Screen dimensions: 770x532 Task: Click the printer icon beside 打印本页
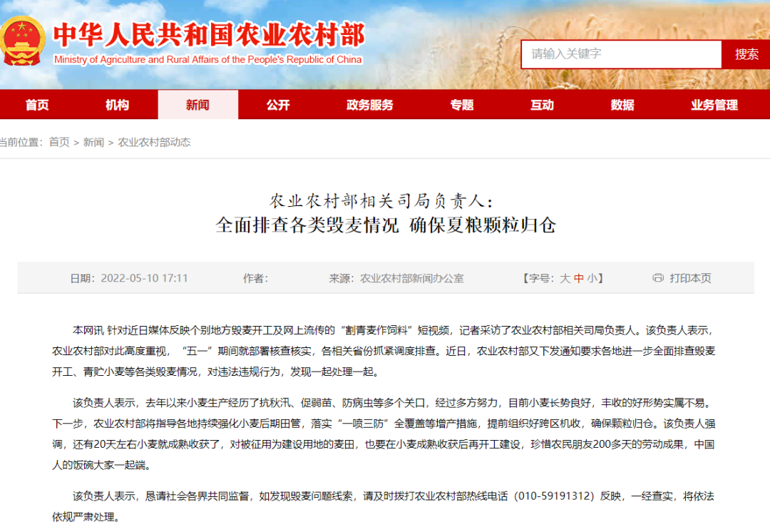[657, 279]
